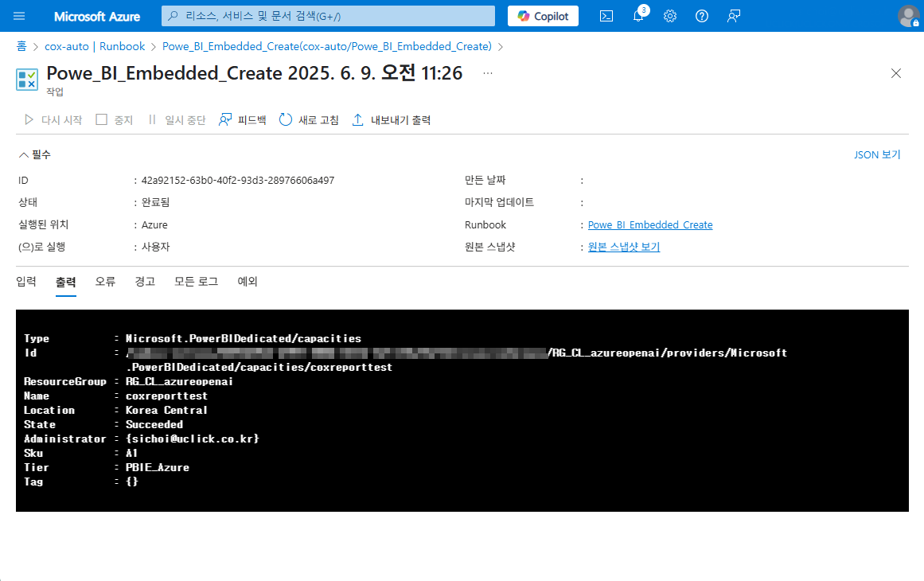Click output ResourceGroup value RG_CL_azureopenai
Image resolution: width=924 pixels, height=581 pixels.
pos(179,381)
